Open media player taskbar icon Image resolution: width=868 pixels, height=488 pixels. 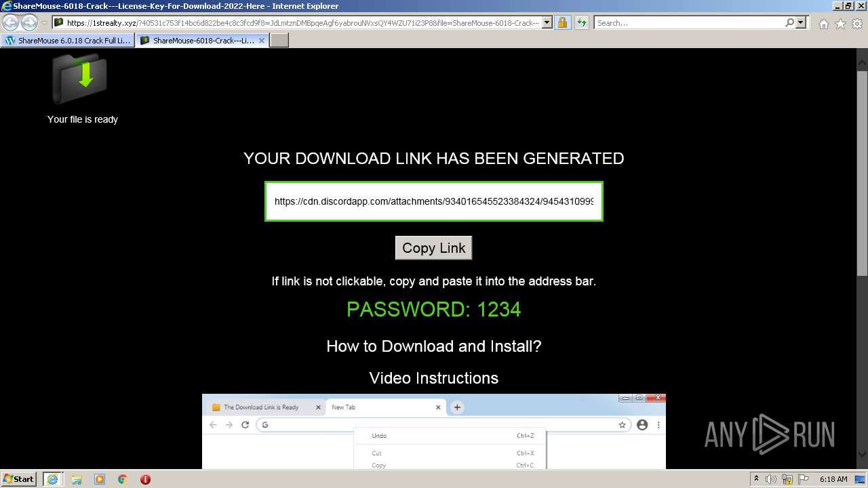point(100,479)
